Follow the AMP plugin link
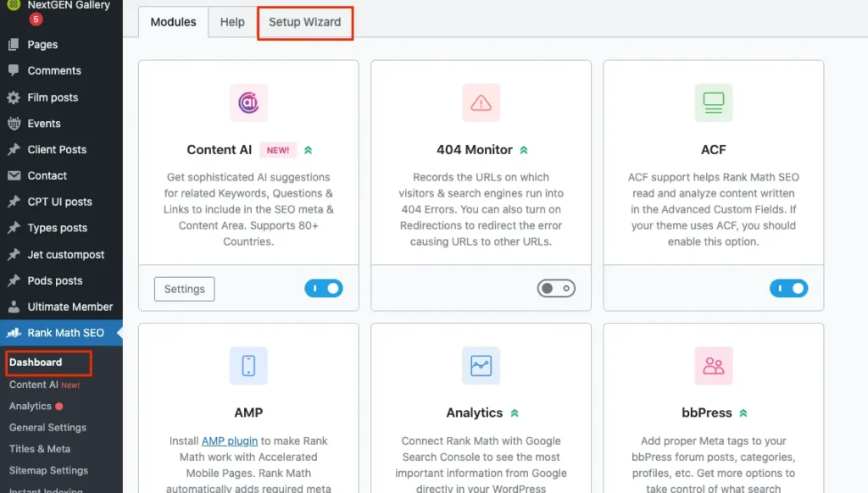 coord(229,440)
